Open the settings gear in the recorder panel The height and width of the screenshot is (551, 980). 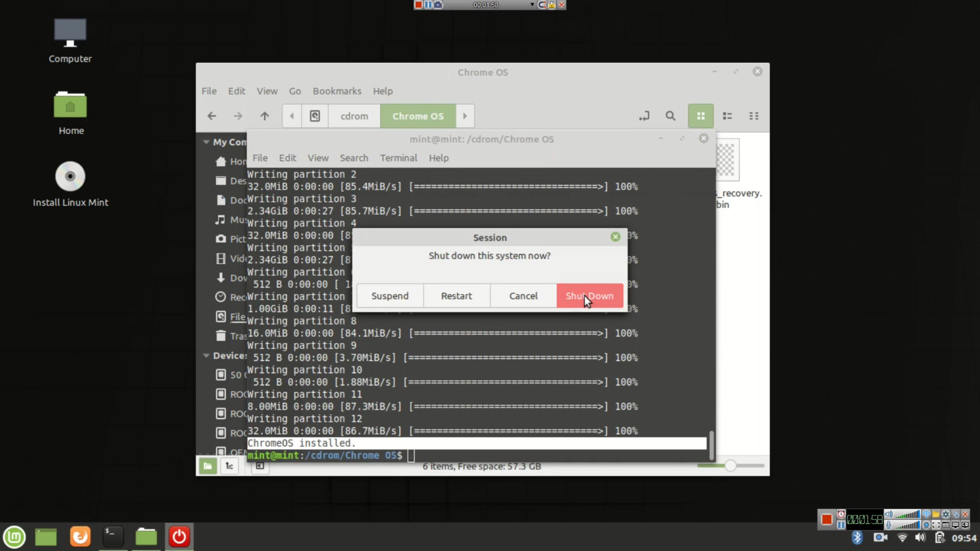pos(946,514)
